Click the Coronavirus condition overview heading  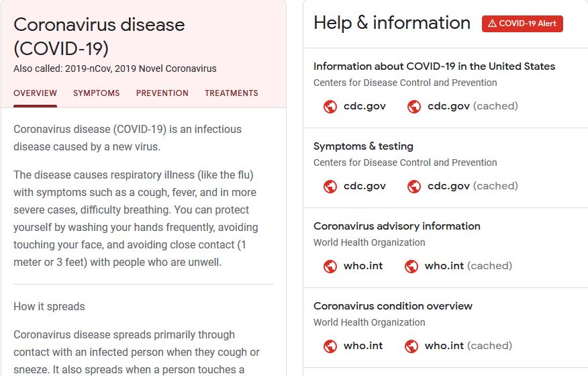(x=393, y=306)
